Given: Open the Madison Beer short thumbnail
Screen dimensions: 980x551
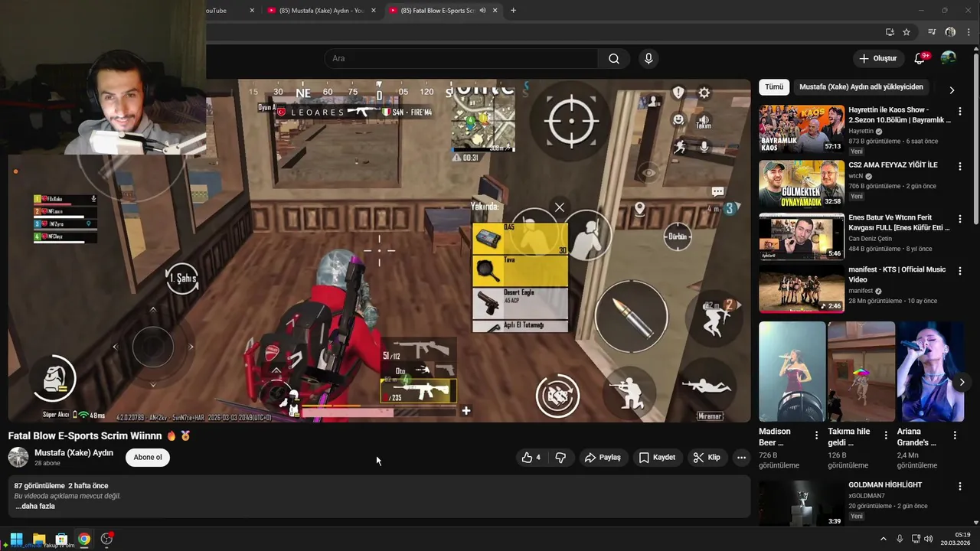Looking at the screenshot, I should click(792, 371).
